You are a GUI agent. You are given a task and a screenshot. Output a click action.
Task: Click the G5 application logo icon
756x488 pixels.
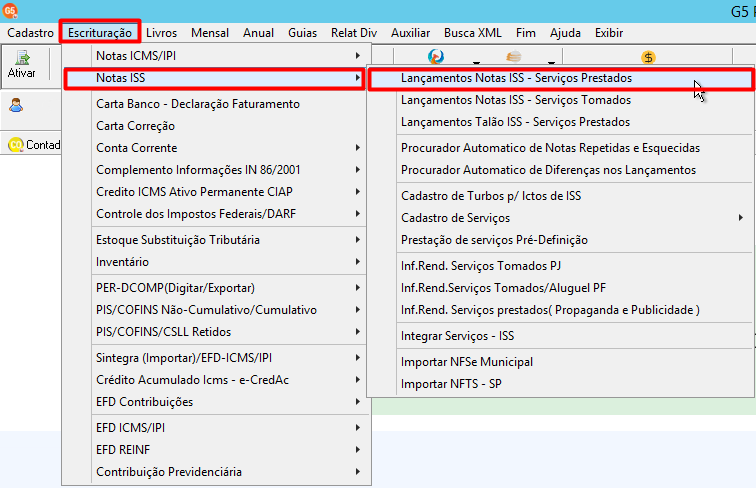[10, 10]
